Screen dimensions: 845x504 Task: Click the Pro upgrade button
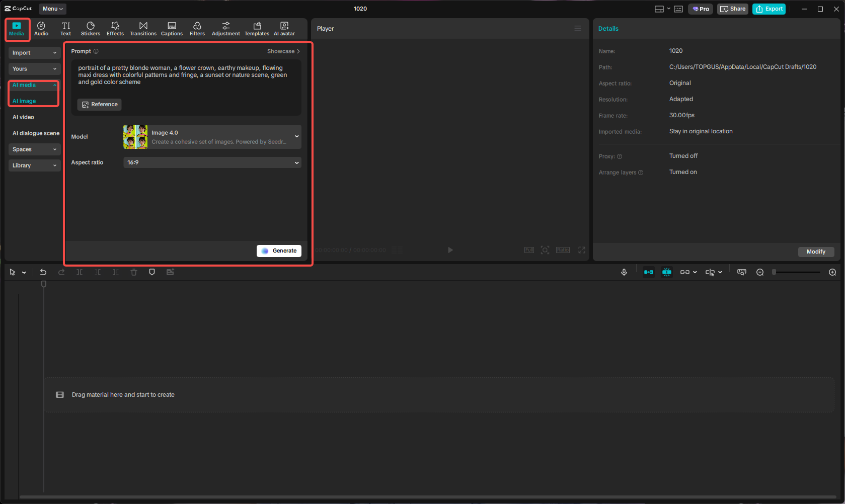pos(701,9)
